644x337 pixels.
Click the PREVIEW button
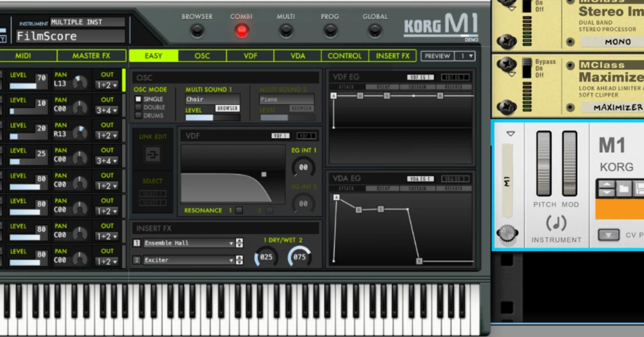point(437,56)
